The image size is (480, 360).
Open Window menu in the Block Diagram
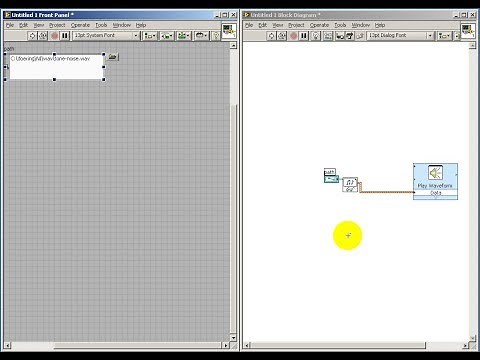[x=361, y=25]
